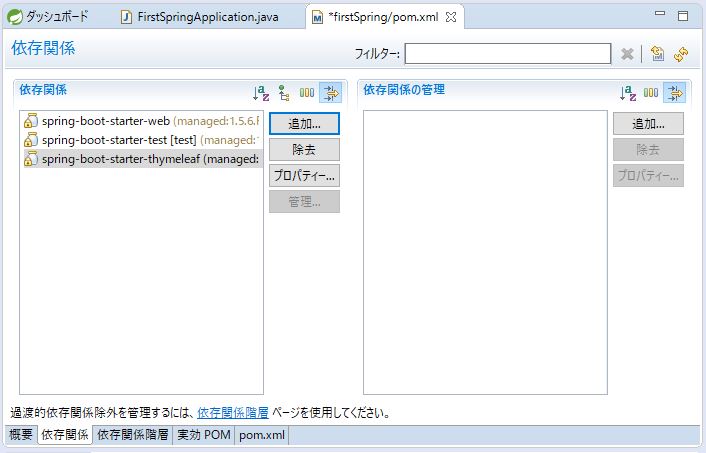Sort dependencies alphabetically in left 依存関係 panel

click(x=261, y=93)
